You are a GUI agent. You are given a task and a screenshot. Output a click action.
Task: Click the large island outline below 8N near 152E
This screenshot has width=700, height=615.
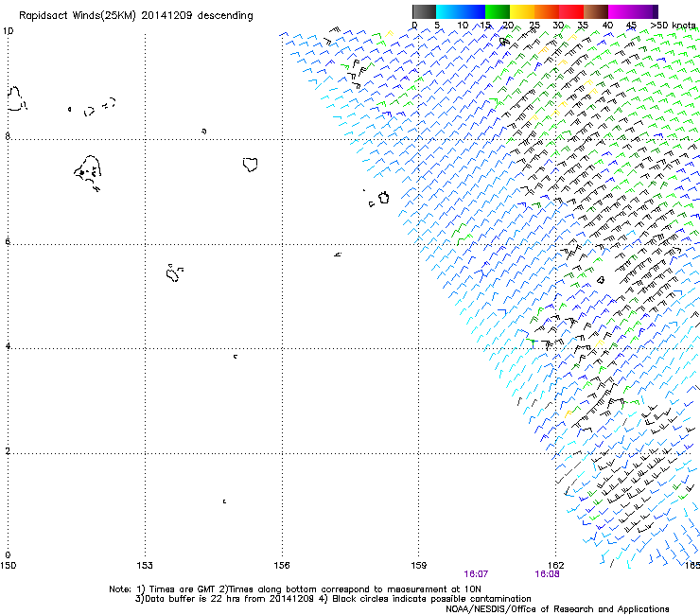pyautogui.click(x=88, y=172)
